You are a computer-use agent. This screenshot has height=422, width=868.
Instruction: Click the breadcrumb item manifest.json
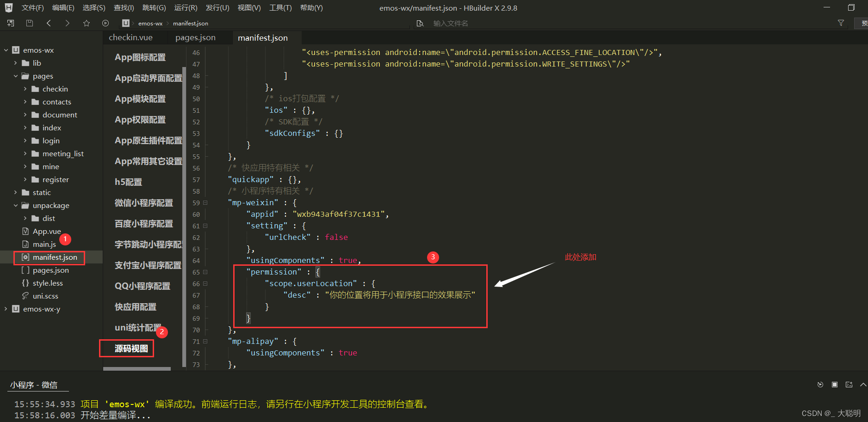(190, 23)
